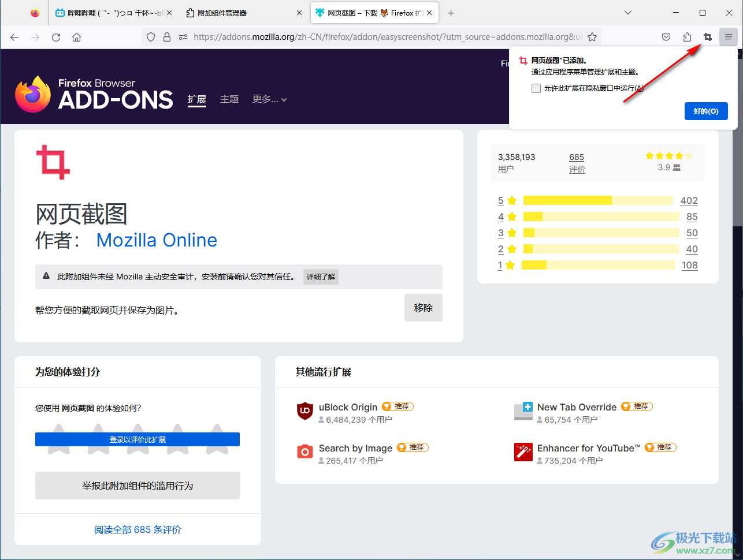Open the Firefox application menu
The height and width of the screenshot is (560, 743).
click(x=729, y=37)
